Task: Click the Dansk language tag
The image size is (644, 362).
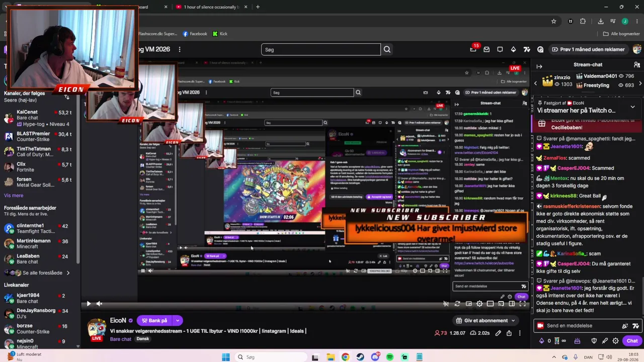Action: coord(143,339)
